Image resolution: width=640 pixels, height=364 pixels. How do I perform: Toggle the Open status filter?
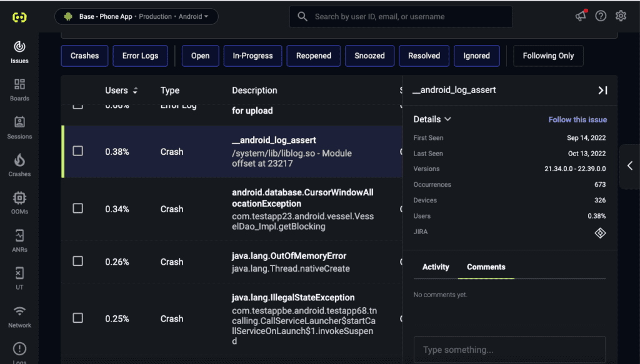pyautogui.click(x=200, y=56)
